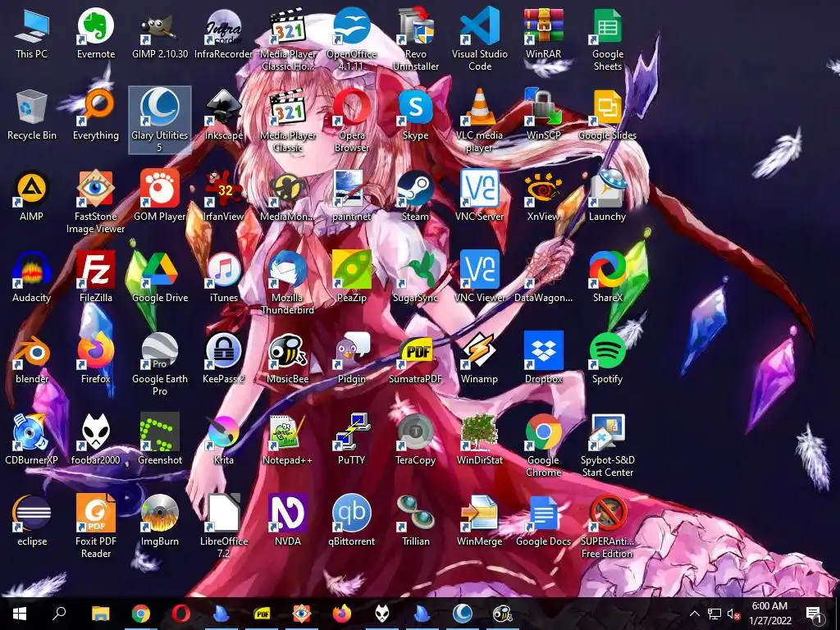The width and height of the screenshot is (840, 630).
Task: Click the VNC Server icon
Action: pyautogui.click(x=479, y=196)
